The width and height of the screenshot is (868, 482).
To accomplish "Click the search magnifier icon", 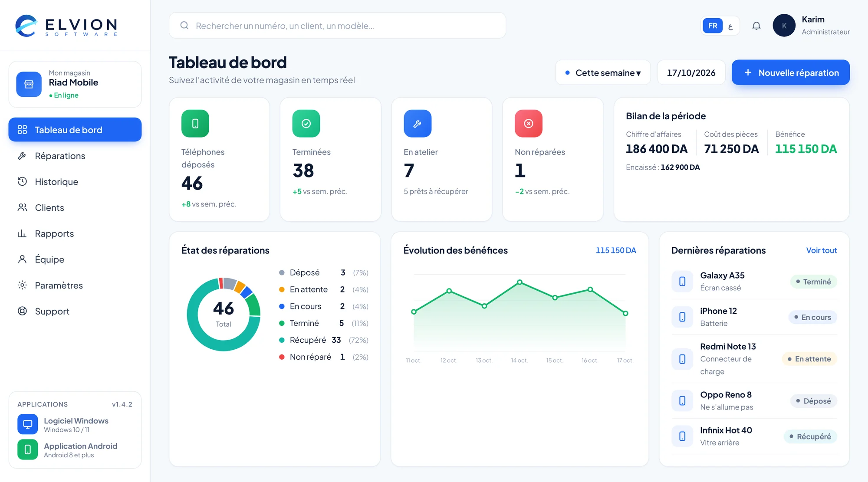I will (x=184, y=26).
